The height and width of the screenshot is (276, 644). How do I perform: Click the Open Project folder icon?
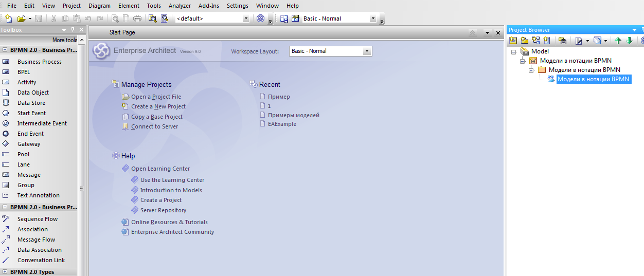point(22,19)
